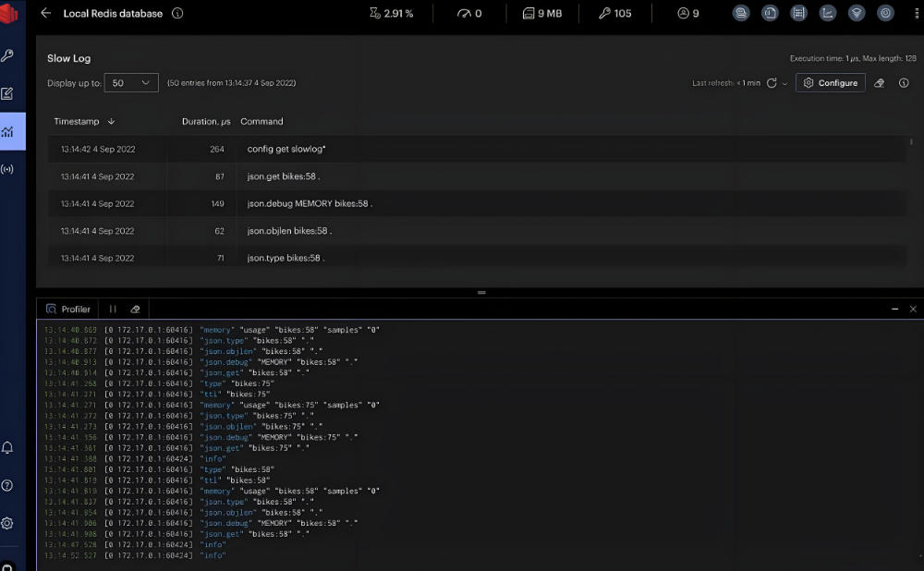Open the Display up to 50 dropdown
The width and height of the screenshot is (924, 571).
pos(131,83)
